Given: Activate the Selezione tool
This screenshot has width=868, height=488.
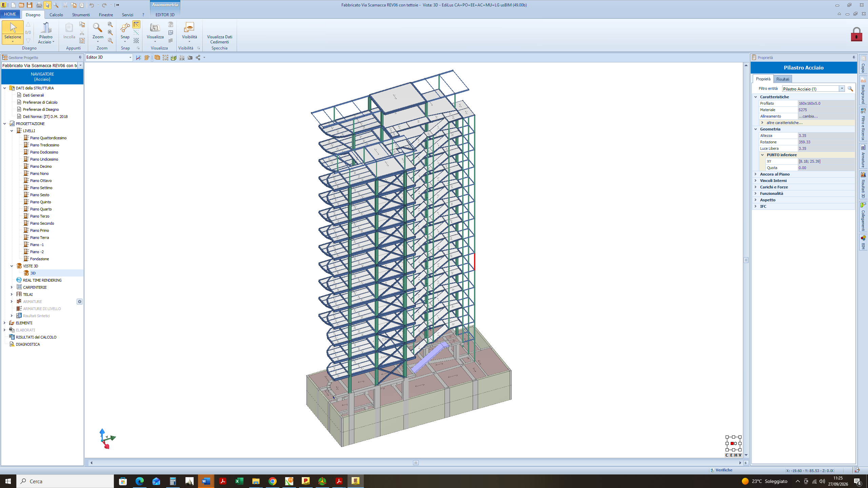Looking at the screenshot, I should tap(13, 32).
